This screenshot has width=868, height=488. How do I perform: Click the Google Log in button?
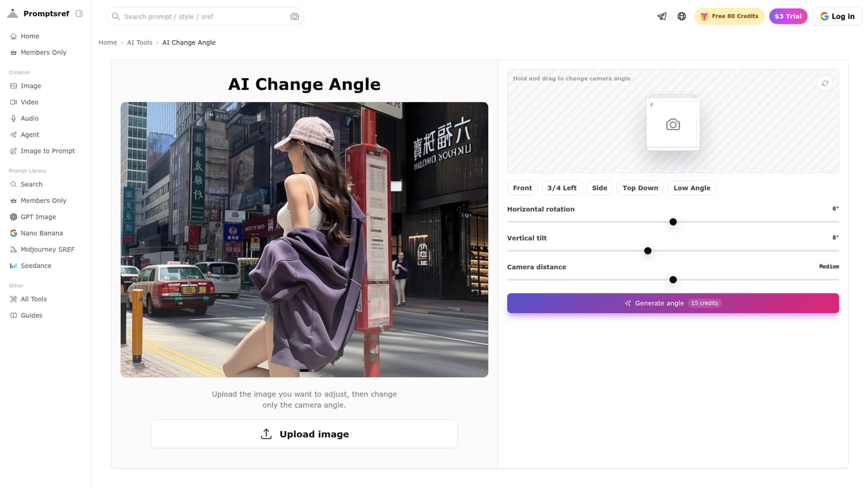click(x=837, y=16)
